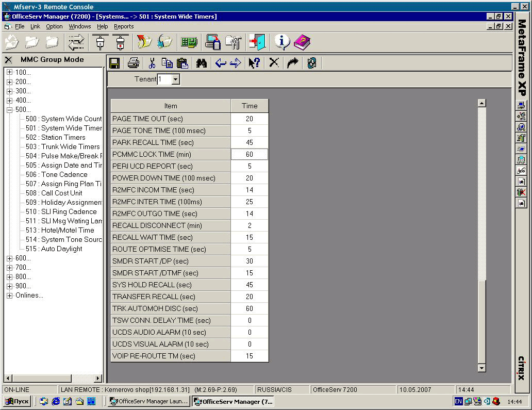532x410 pixels.
Task: Switch to OfficeServ Manager Launcher taskbar button
Action: click(x=149, y=401)
